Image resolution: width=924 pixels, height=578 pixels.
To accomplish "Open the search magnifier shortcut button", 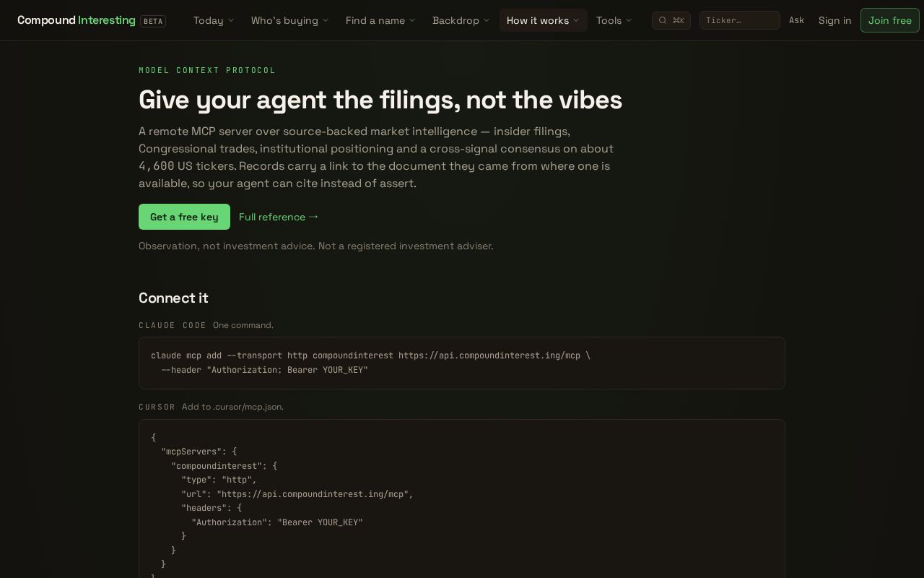I will [x=671, y=20].
